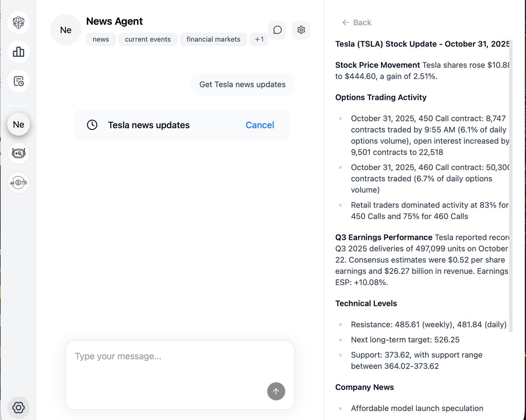Viewport: 526px width, 420px height.
Task: Open News Agent settings gear
Action: pyautogui.click(x=301, y=30)
